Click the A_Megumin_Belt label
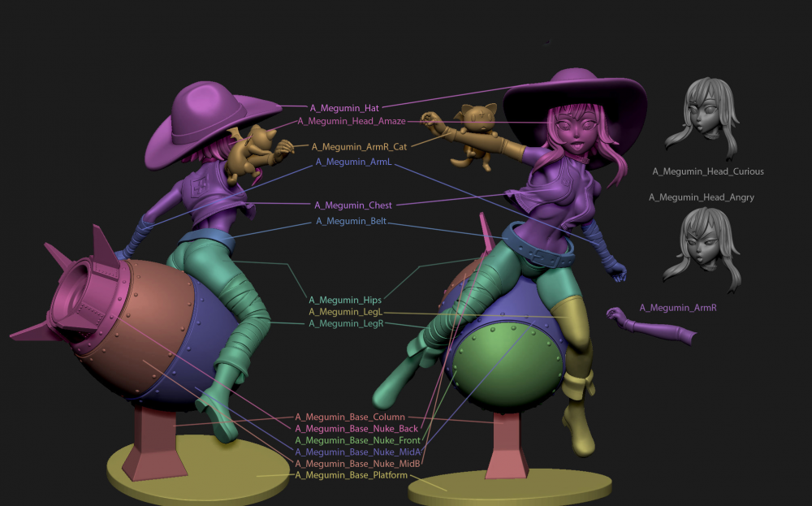 351,221
